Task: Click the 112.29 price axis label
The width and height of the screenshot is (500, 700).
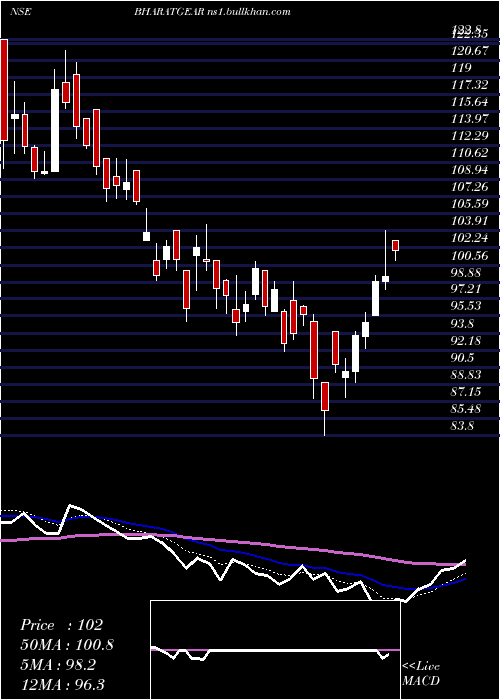Action: (469, 136)
